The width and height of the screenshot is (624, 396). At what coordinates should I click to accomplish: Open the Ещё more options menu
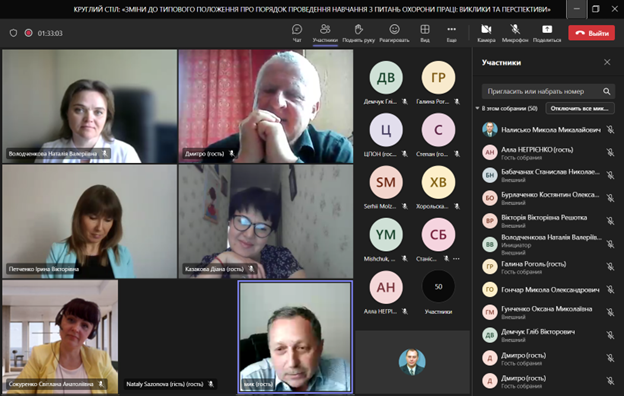[451, 33]
